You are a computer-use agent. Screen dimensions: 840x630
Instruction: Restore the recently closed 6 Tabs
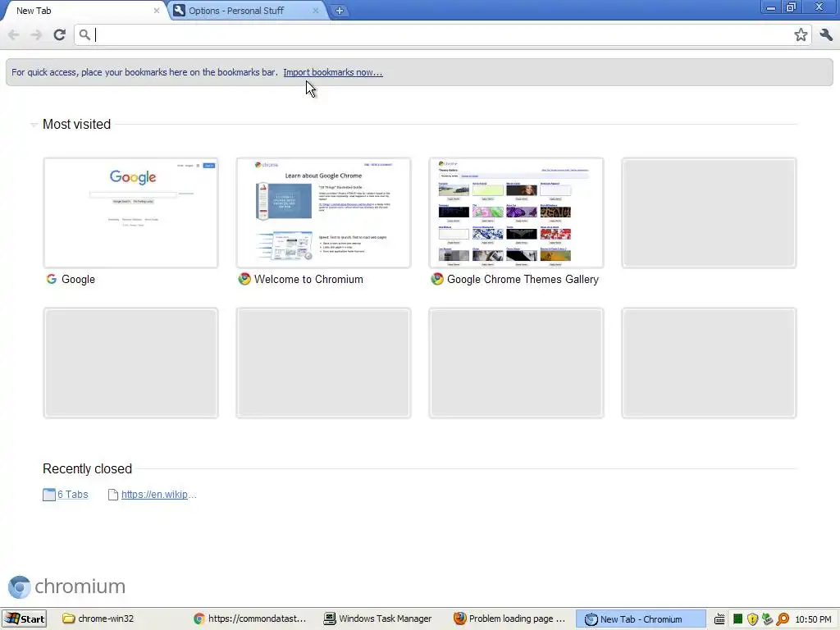click(73, 495)
